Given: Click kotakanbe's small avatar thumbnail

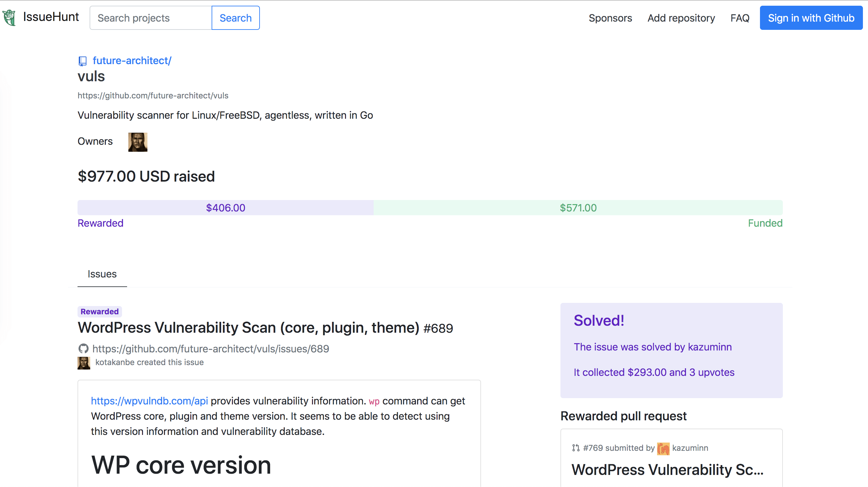Looking at the screenshot, I should tap(84, 363).
